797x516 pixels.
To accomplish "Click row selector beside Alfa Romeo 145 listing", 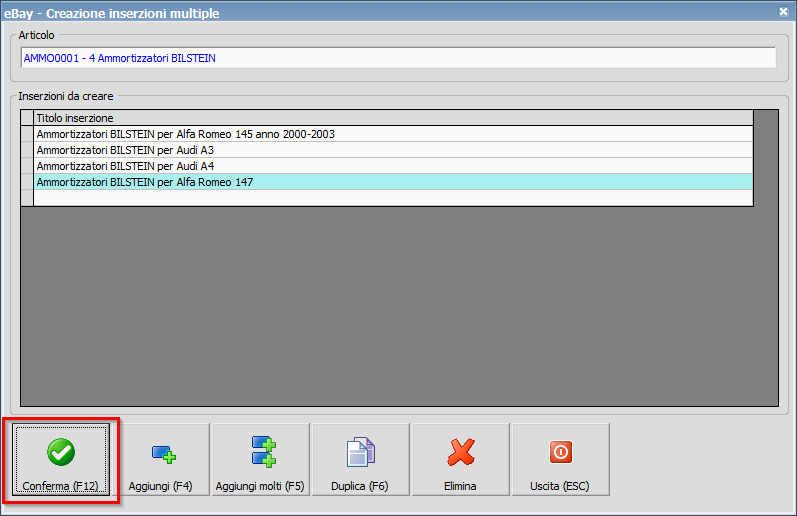I will pyautogui.click(x=27, y=134).
